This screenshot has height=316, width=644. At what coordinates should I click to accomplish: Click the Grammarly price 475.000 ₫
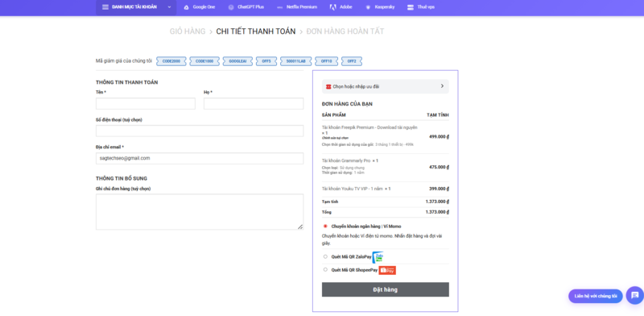[439, 167]
